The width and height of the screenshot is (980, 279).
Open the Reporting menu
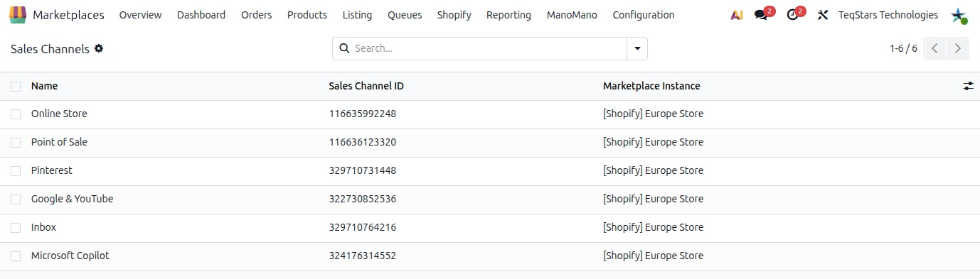[x=508, y=15]
